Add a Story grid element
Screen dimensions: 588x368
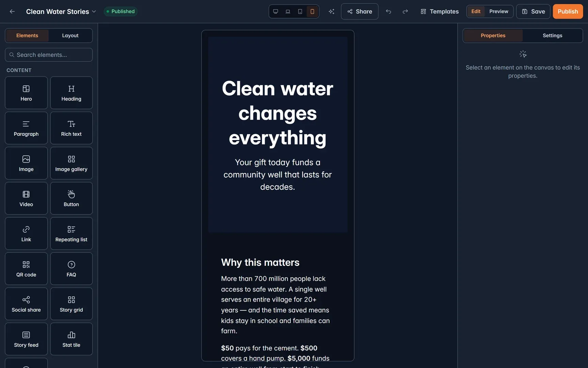point(71,304)
